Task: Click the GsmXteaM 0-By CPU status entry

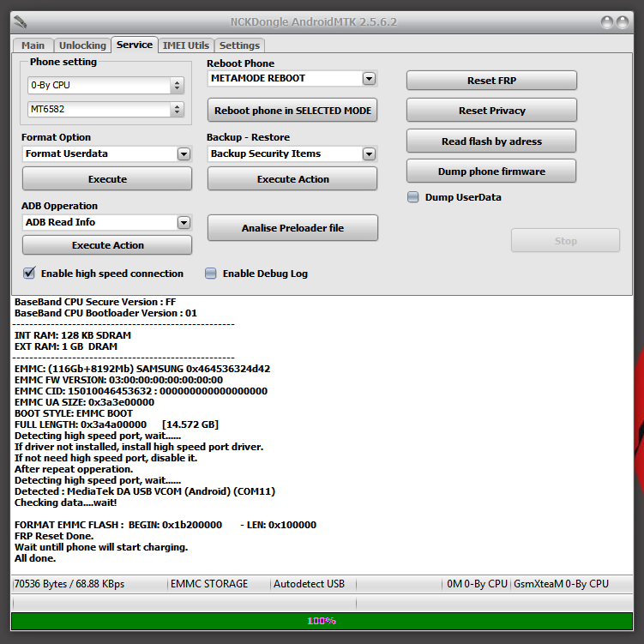Action: 561,584
